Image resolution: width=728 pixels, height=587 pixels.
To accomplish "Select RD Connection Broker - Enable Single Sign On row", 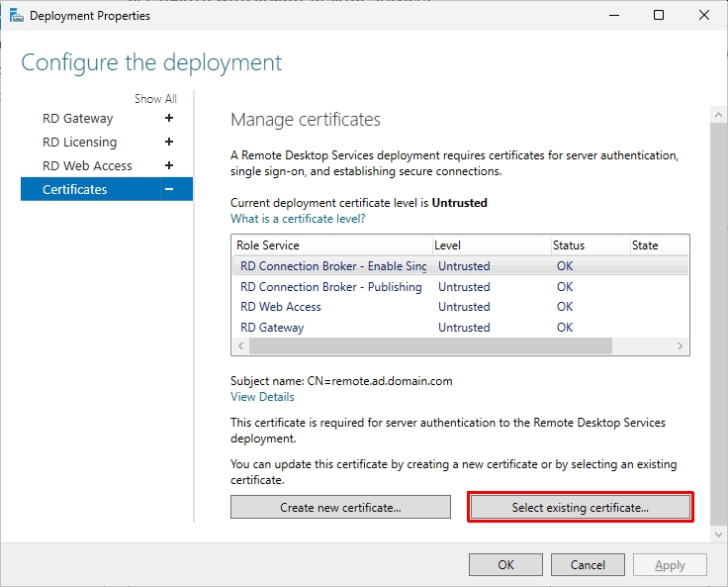I will pyautogui.click(x=333, y=266).
